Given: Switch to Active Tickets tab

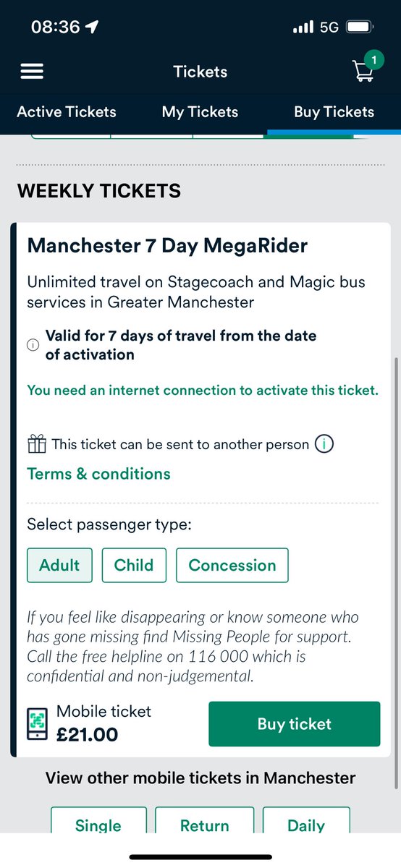Looking at the screenshot, I should click(67, 112).
